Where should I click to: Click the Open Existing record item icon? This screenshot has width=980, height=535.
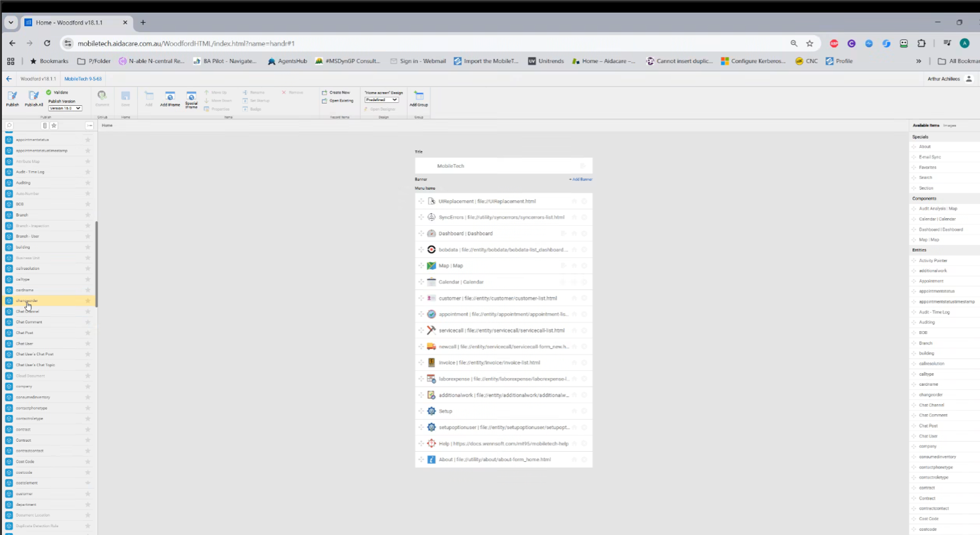pos(325,101)
